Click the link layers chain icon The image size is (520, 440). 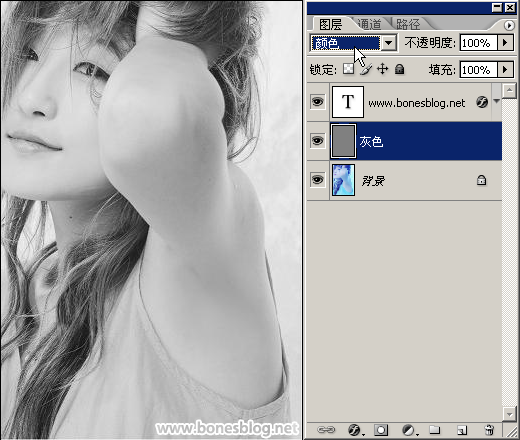tap(326, 430)
